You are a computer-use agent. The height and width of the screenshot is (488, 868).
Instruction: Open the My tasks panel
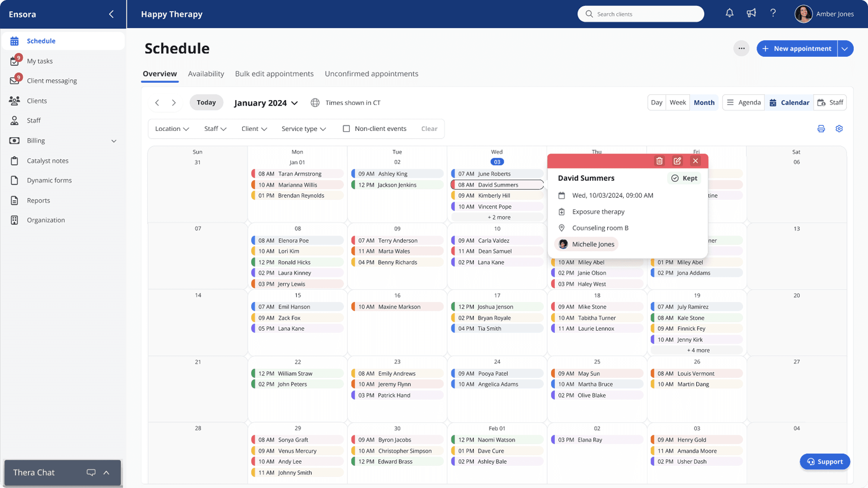[x=39, y=61]
